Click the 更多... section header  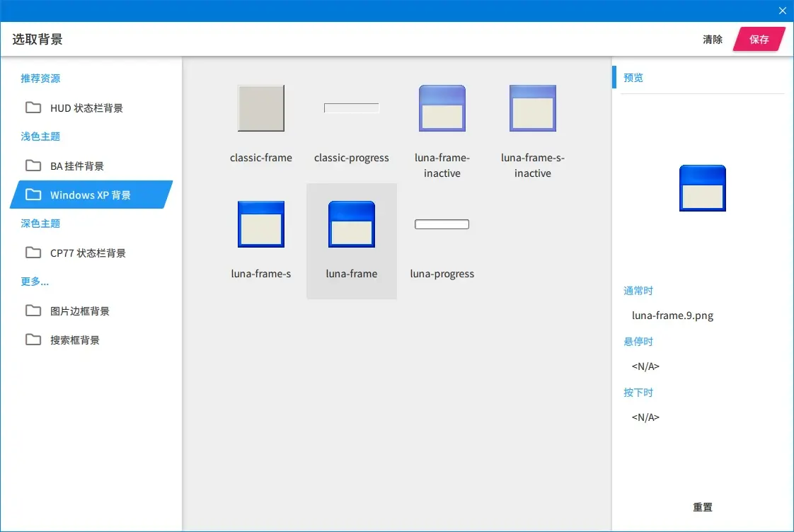(35, 282)
